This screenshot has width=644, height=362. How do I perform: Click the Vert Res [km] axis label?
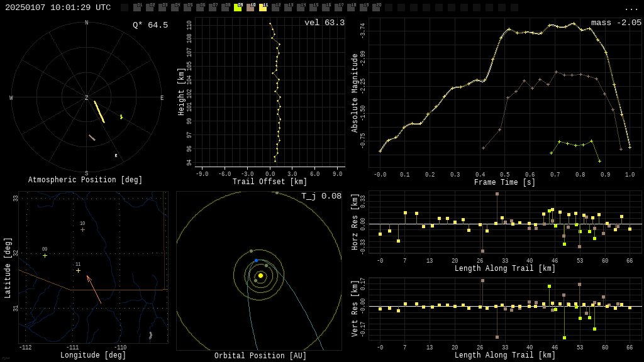coord(355,309)
